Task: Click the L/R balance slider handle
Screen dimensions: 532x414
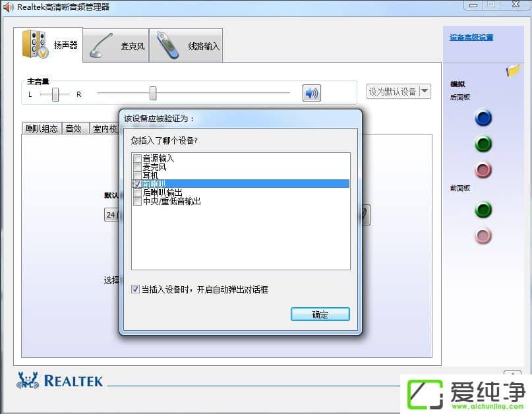Action: click(x=55, y=94)
